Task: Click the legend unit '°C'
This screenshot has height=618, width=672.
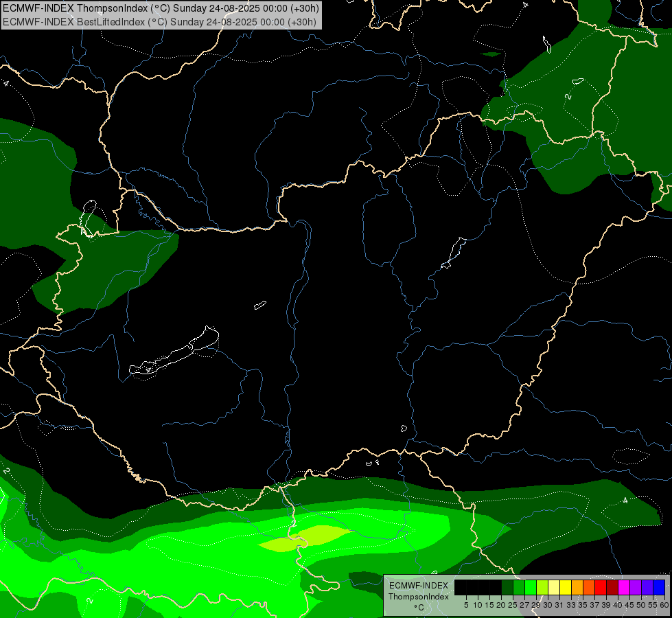Action: [x=419, y=607]
